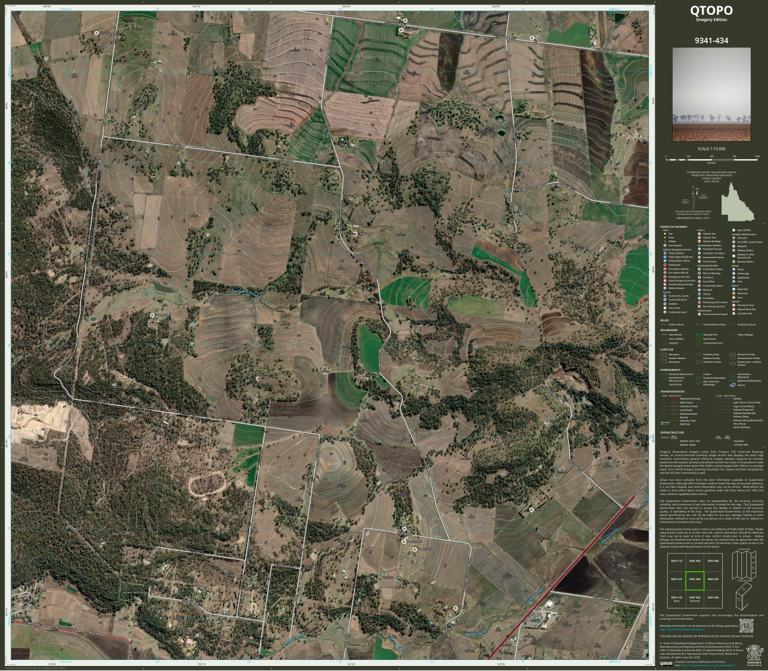Click the Homestead symbol in legend
This screenshot has width=768, height=671.
665,245
